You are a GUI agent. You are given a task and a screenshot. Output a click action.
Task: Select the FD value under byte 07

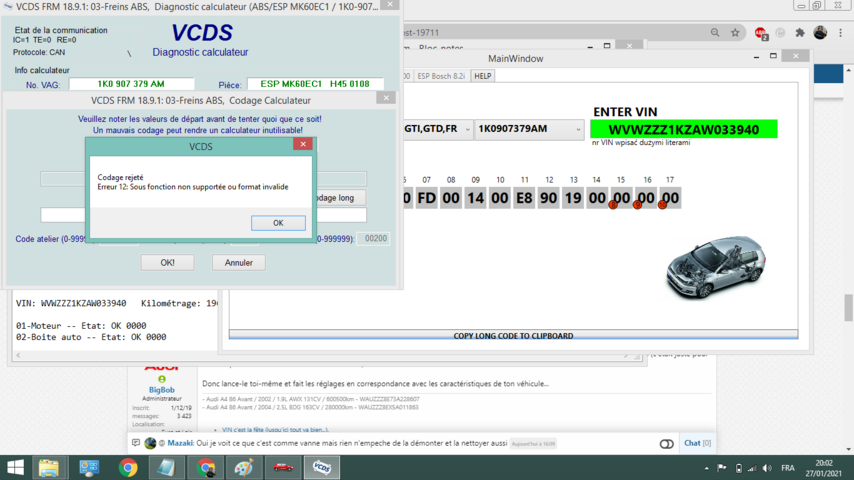[426, 198]
